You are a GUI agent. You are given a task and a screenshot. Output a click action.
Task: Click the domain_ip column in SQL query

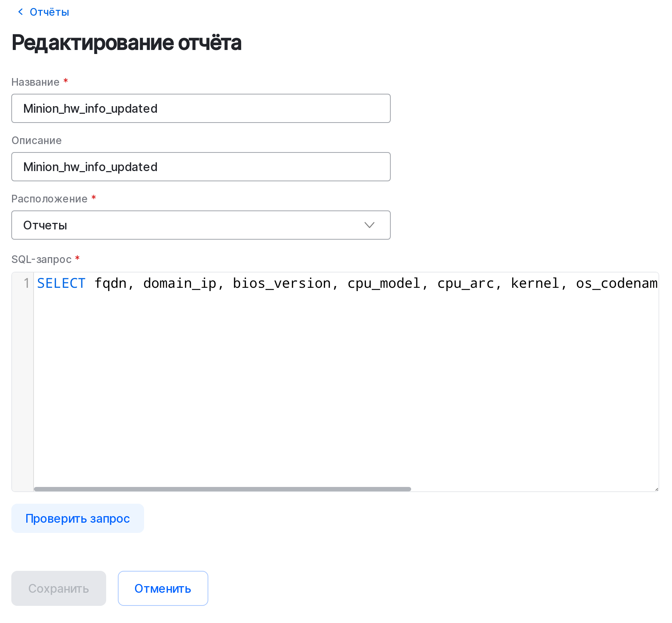click(179, 283)
